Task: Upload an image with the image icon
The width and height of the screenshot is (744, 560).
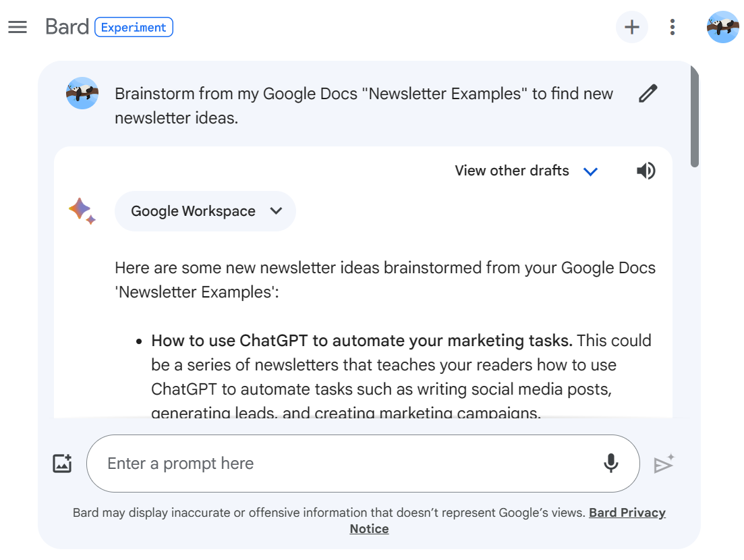Action: coord(62,464)
